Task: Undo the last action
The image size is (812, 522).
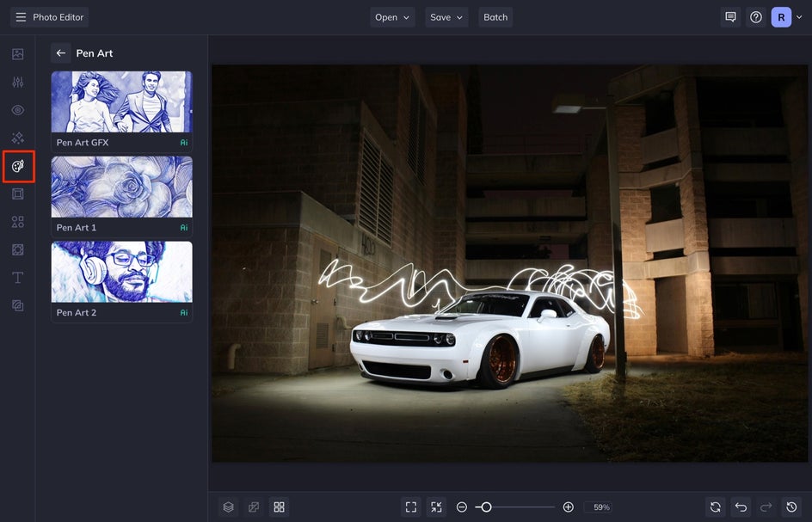Action: click(741, 507)
